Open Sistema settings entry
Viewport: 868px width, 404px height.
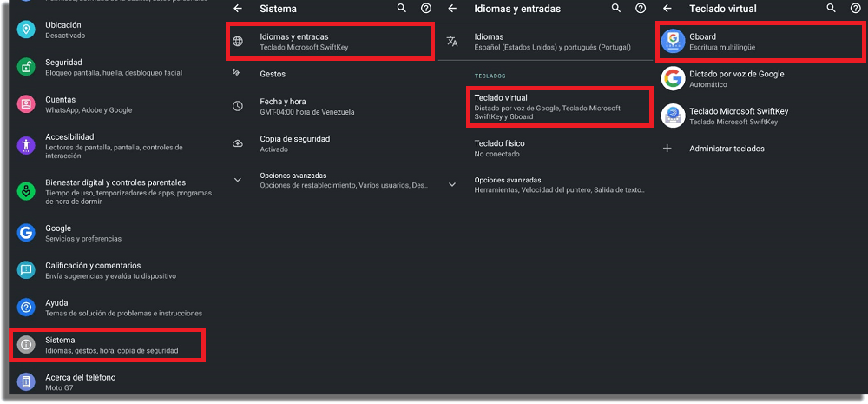pyautogui.click(x=108, y=345)
